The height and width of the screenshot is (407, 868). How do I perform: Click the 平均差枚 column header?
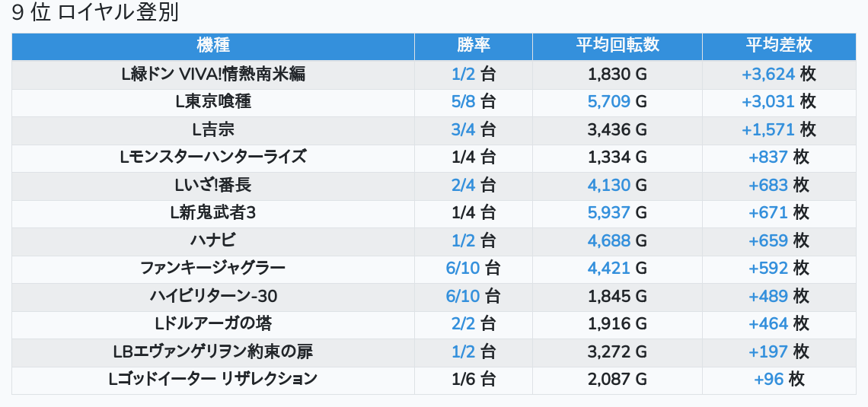click(779, 46)
